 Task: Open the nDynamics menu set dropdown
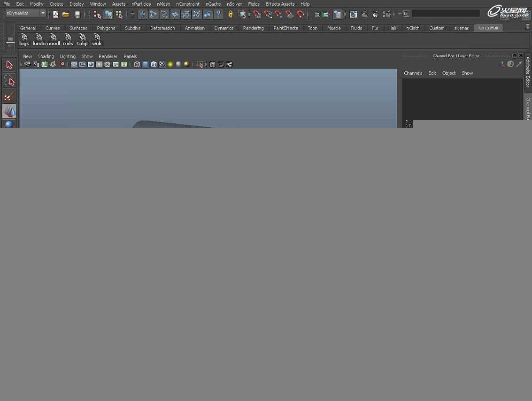(x=26, y=13)
